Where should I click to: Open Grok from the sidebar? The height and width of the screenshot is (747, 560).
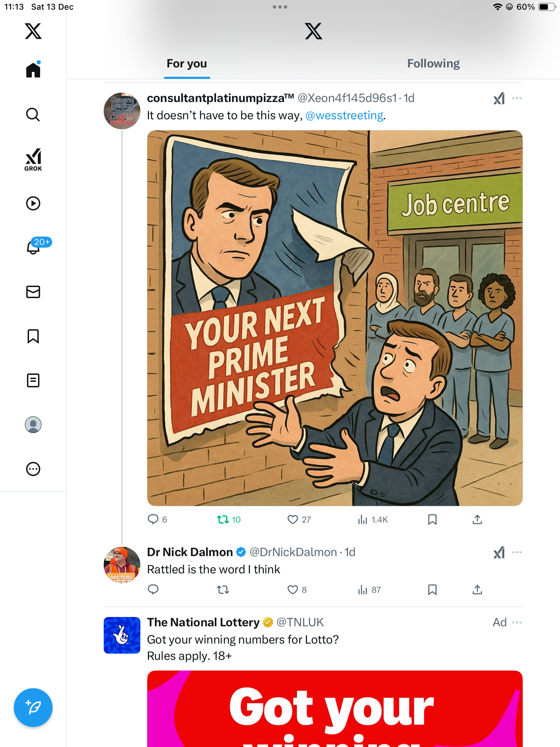click(x=33, y=159)
